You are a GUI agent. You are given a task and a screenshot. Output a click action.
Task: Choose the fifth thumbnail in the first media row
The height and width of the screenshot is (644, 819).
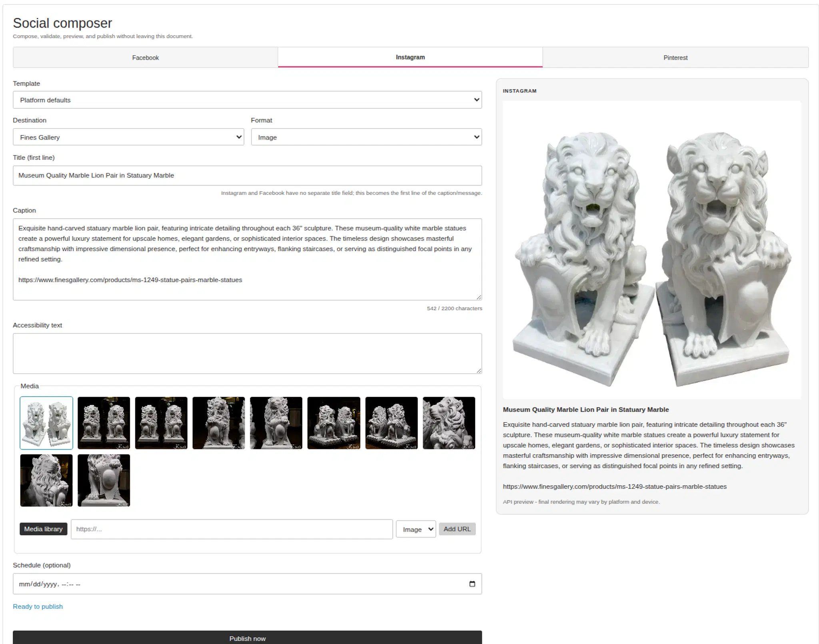(x=276, y=423)
